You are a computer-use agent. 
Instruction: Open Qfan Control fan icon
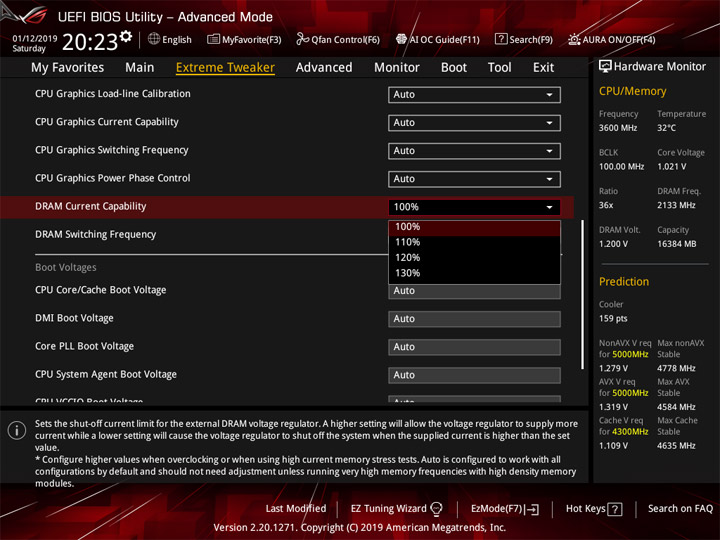click(x=303, y=39)
